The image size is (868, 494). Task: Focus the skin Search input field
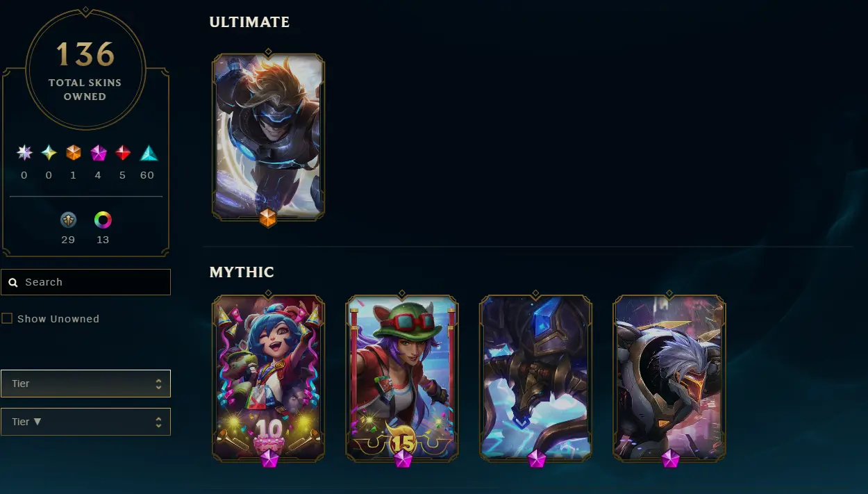[x=85, y=282]
